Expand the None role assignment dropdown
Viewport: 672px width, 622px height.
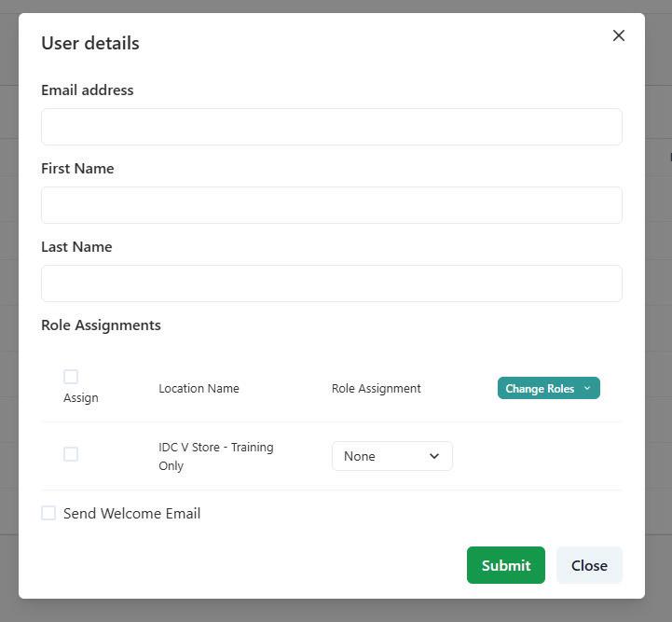point(391,456)
